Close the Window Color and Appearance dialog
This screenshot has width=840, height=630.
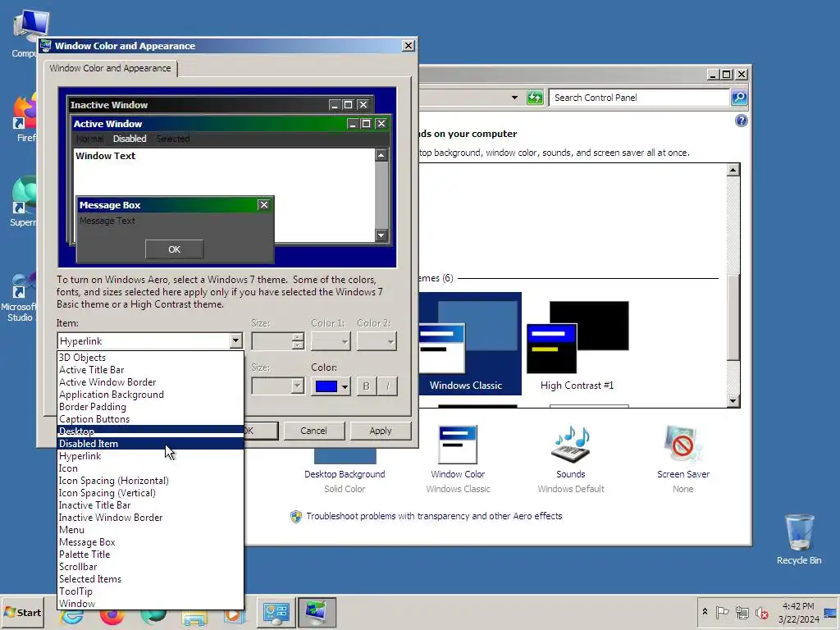tap(409, 46)
